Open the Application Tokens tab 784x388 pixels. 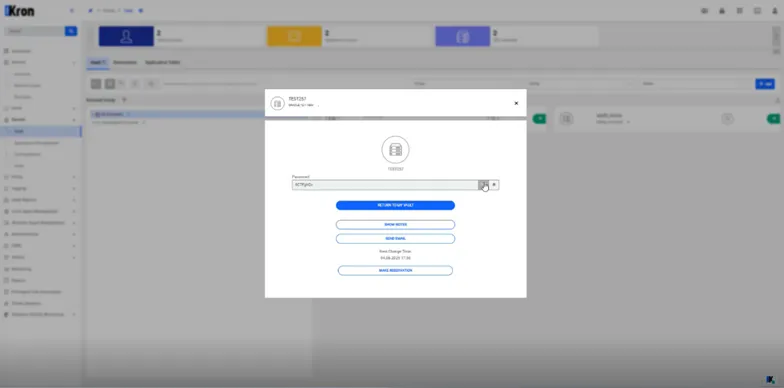(162, 62)
